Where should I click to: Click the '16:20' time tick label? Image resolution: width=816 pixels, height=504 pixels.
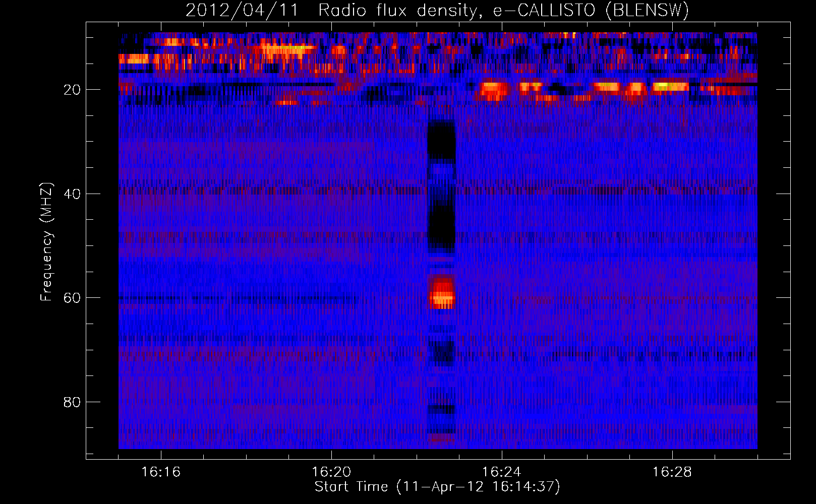pos(331,472)
